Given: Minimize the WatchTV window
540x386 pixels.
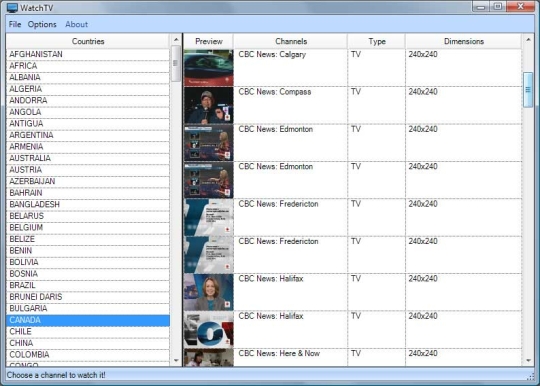Looking at the screenshot, I should click(x=481, y=7).
